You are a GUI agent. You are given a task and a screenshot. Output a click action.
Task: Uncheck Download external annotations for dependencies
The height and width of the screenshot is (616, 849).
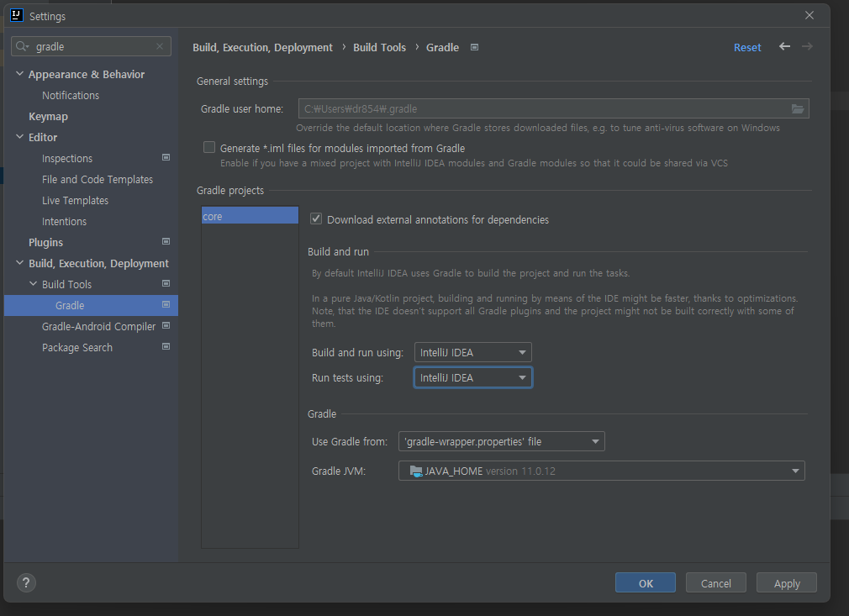point(316,218)
